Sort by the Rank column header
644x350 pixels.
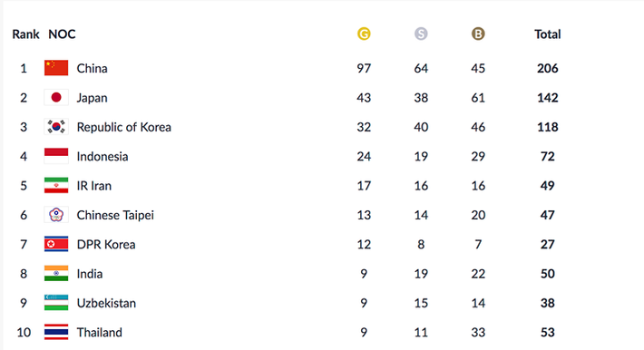click(25, 34)
